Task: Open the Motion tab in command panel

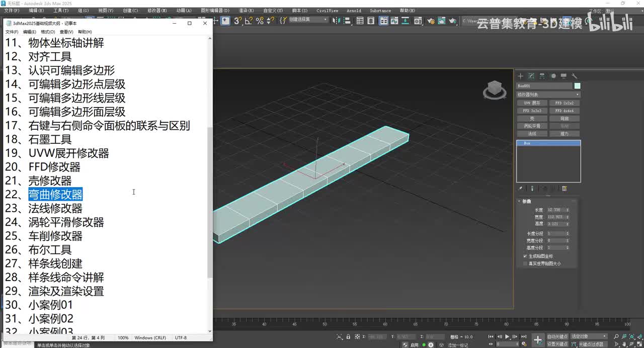Action: (x=553, y=76)
